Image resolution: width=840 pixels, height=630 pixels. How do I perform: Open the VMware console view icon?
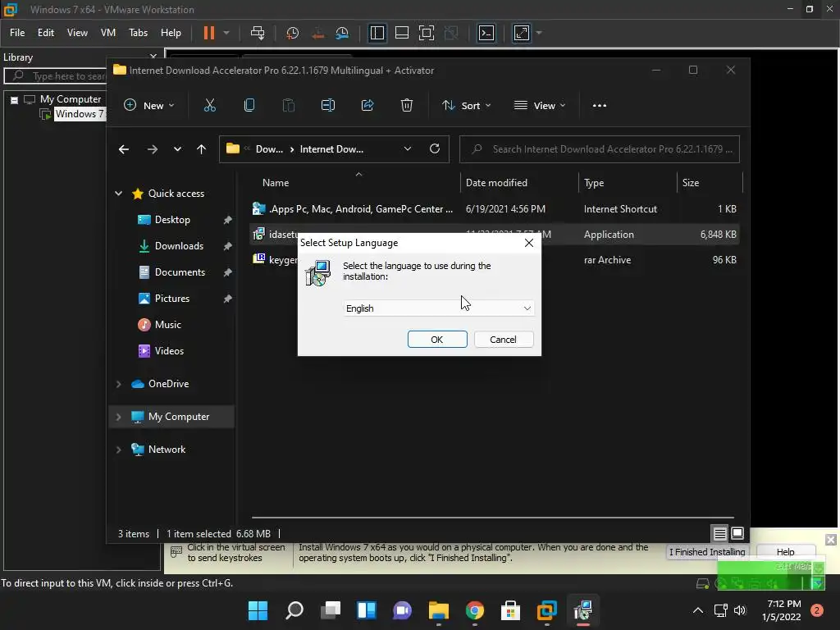[x=486, y=33]
